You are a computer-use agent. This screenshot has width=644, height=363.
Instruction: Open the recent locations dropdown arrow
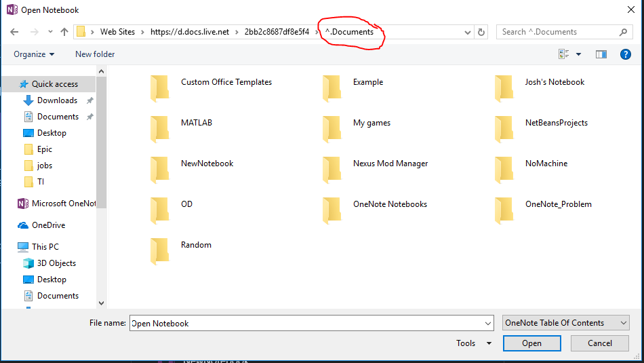click(50, 32)
